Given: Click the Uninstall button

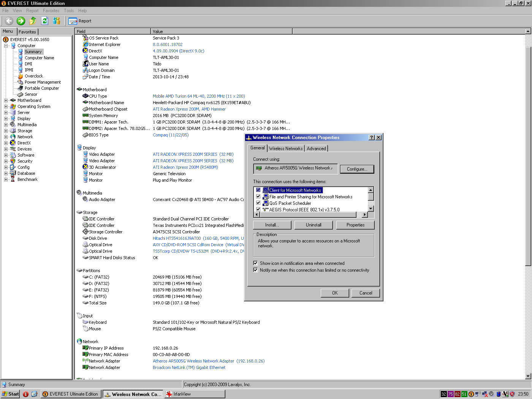Looking at the screenshot, I should [314, 225].
